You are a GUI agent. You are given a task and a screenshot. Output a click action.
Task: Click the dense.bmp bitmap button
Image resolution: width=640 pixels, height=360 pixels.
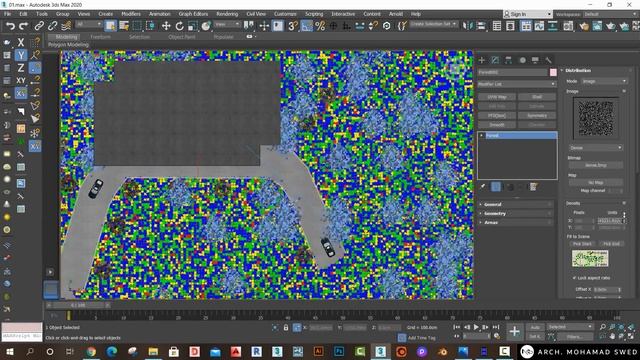click(596, 165)
